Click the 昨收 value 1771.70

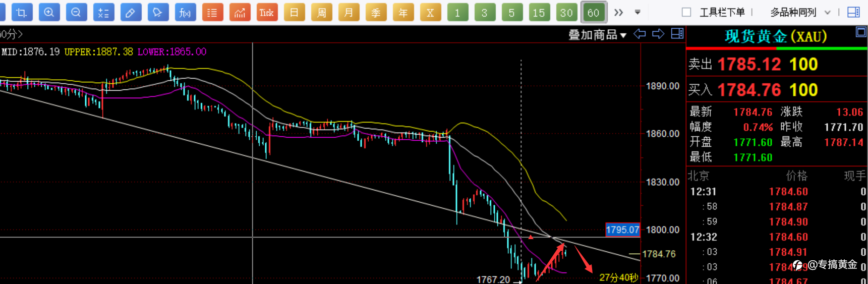[x=844, y=127]
